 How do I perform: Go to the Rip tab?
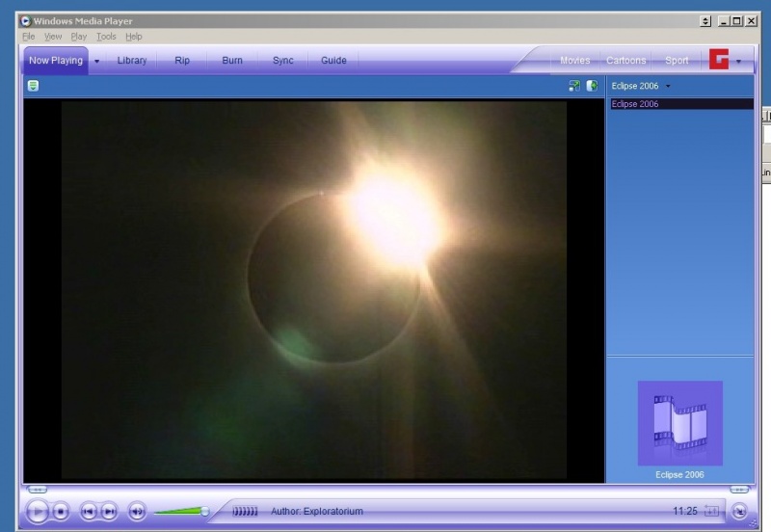(182, 60)
